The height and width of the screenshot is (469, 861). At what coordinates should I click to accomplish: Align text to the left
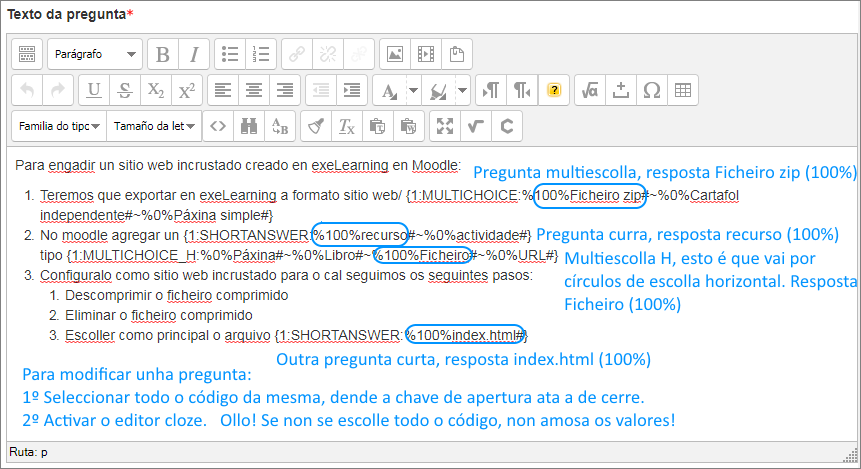pyautogui.click(x=223, y=90)
